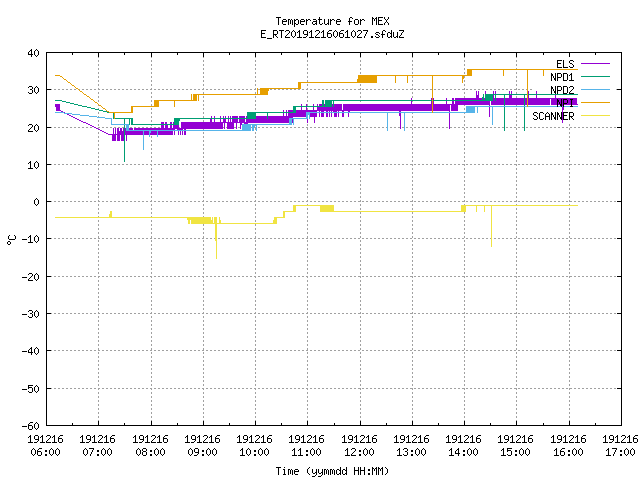The height and width of the screenshot is (480, 640).
Task: Click the y-axis label 40
Action: [33, 53]
